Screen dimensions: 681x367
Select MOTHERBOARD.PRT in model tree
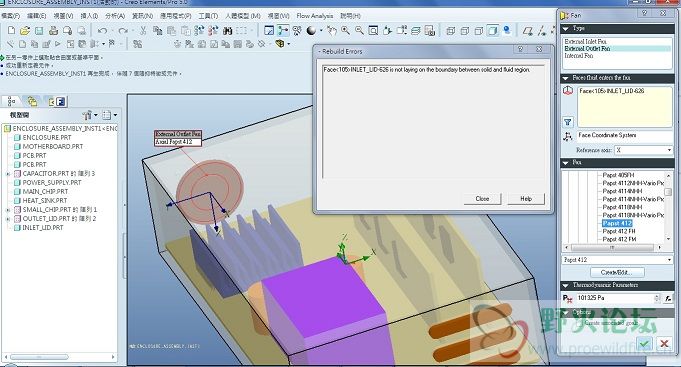53,146
